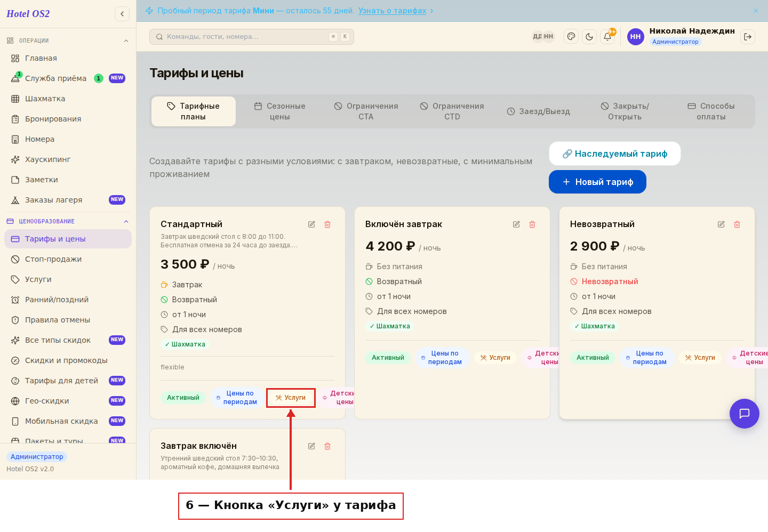
Task: Follow the Узнать о тарифах link
Action: click(x=392, y=11)
